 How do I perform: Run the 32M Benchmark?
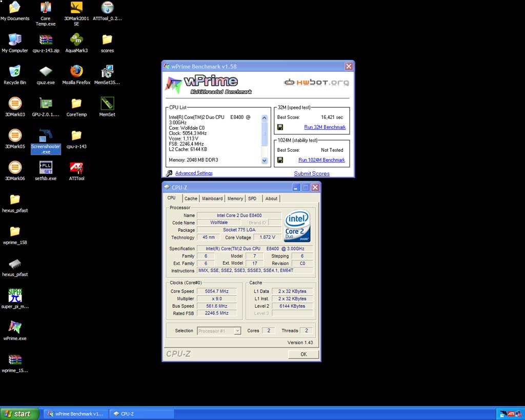click(325, 127)
